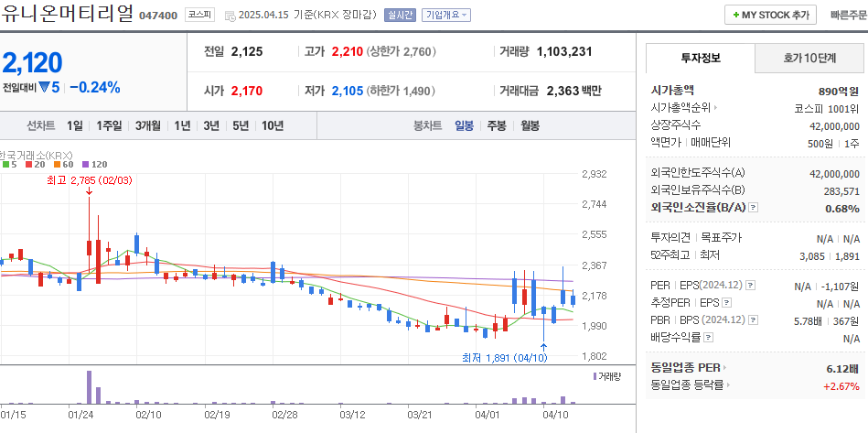Click the 거래량 volume legend marker
The width and height of the screenshot is (868, 433).
[x=595, y=376]
